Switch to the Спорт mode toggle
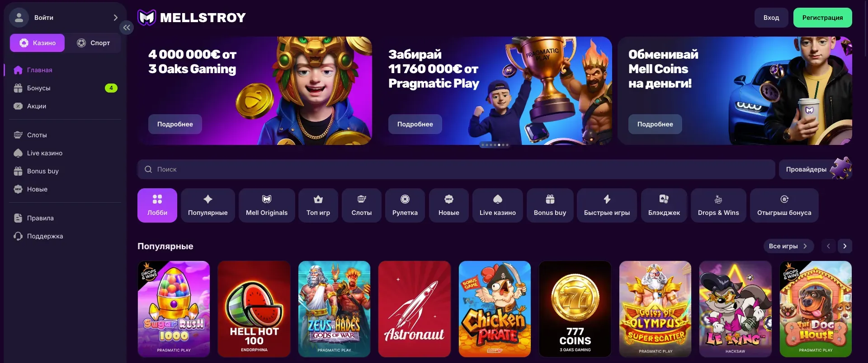 (x=93, y=43)
